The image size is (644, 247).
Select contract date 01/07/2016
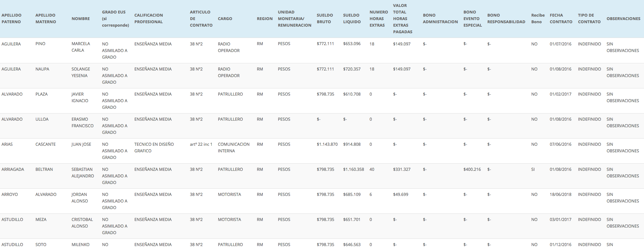coord(561,44)
